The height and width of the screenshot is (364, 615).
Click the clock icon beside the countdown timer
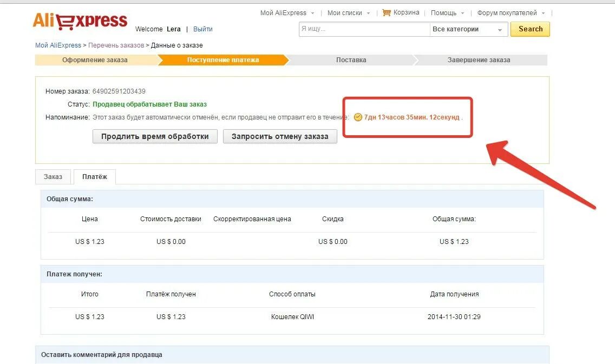pyautogui.click(x=358, y=117)
